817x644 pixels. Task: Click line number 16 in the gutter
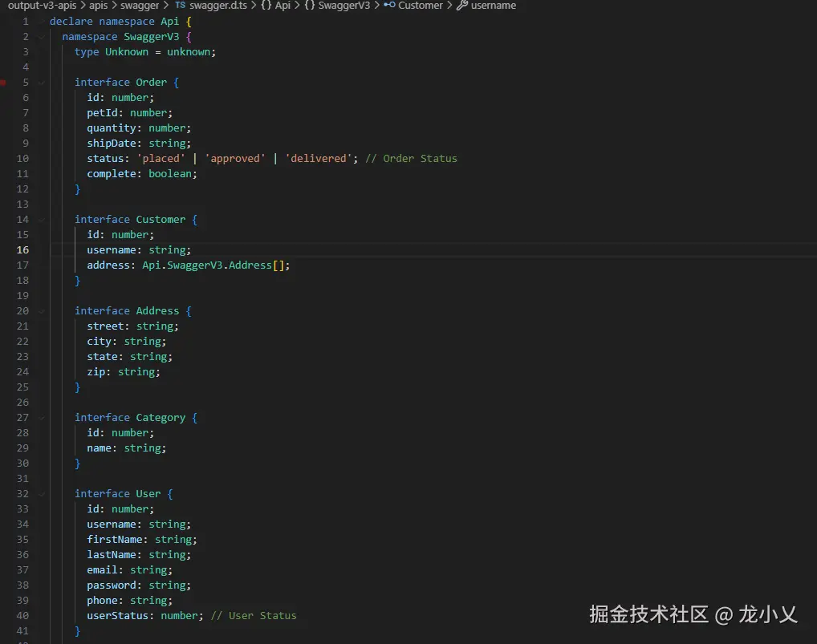click(23, 250)
